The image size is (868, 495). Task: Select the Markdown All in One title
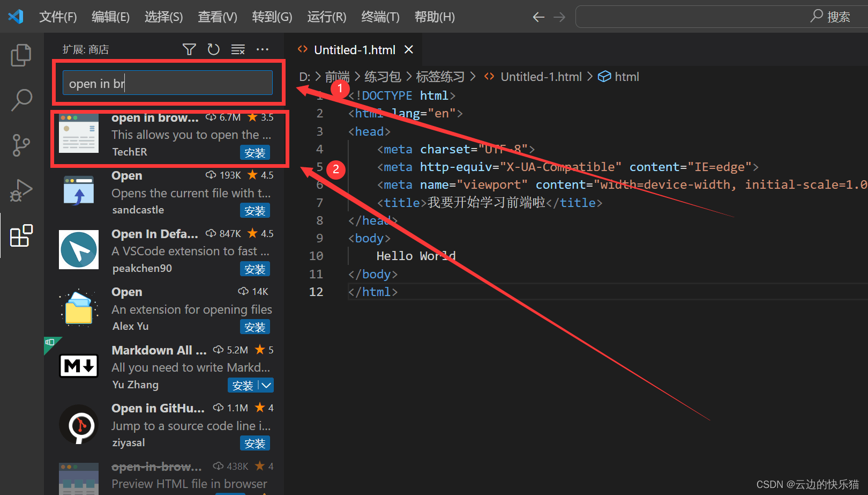point(159,350)
